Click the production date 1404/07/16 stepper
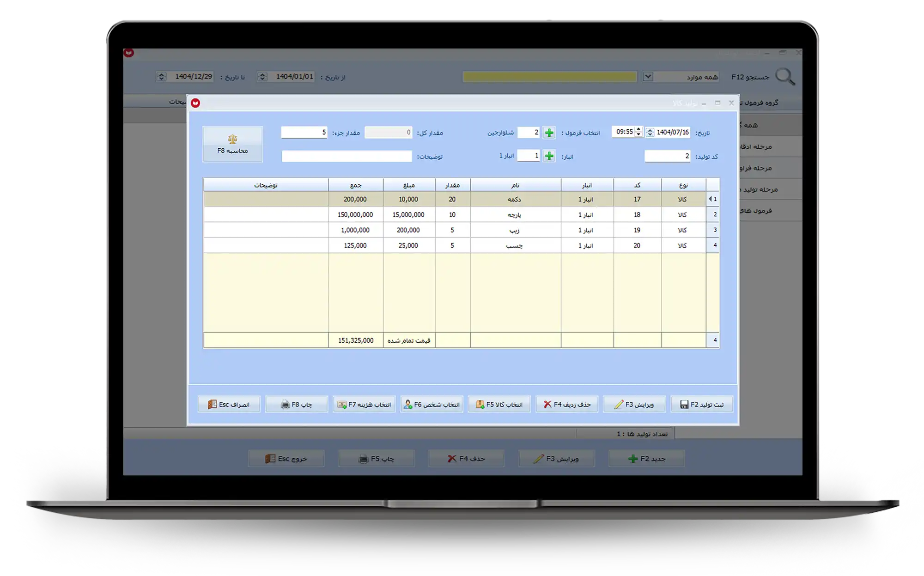This screenshot has width=924, height=576. click(650, 133)
